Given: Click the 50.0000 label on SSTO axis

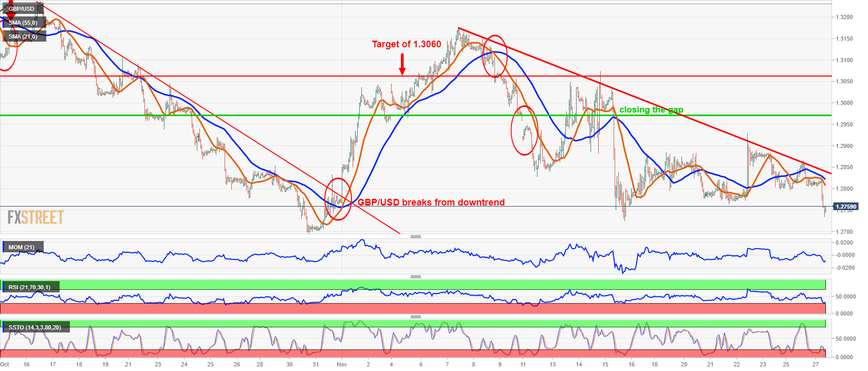Looking at the screenshot, I should [x=845, y=339].
